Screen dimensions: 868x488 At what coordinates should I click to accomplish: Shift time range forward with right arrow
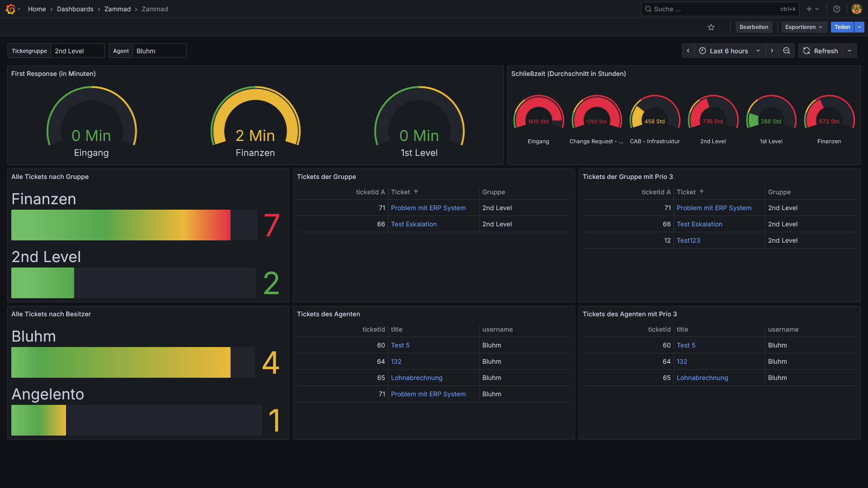point(772,51)
